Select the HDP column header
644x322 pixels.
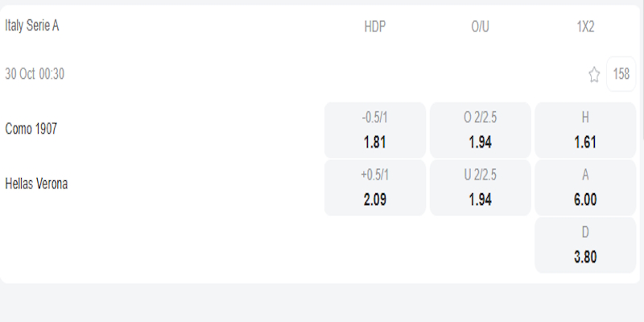coord(375,27)
